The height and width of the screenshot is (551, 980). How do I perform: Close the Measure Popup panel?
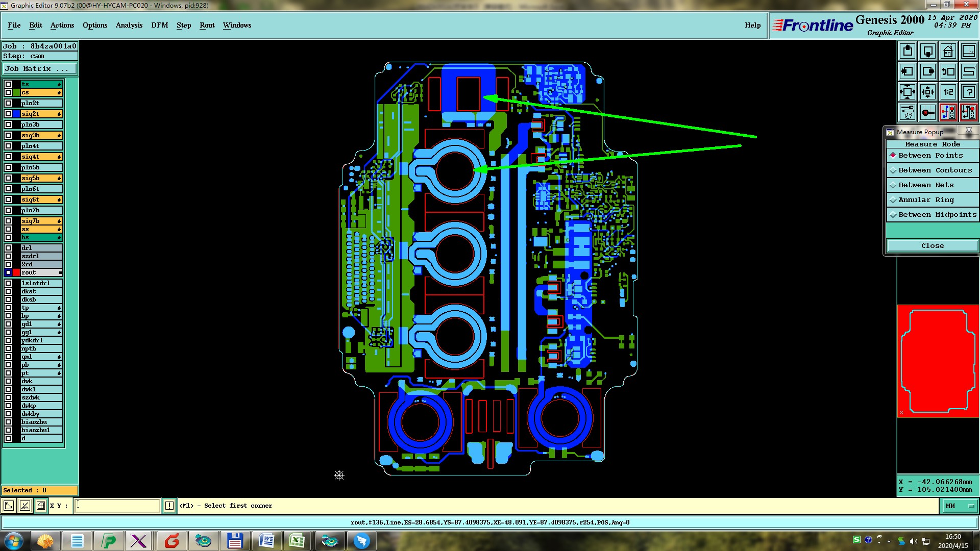(x=932, y=245)
